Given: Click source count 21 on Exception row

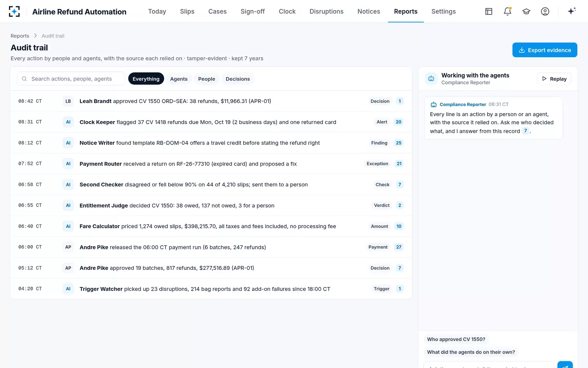Looking at the screenshot, I should coord(399,164).
